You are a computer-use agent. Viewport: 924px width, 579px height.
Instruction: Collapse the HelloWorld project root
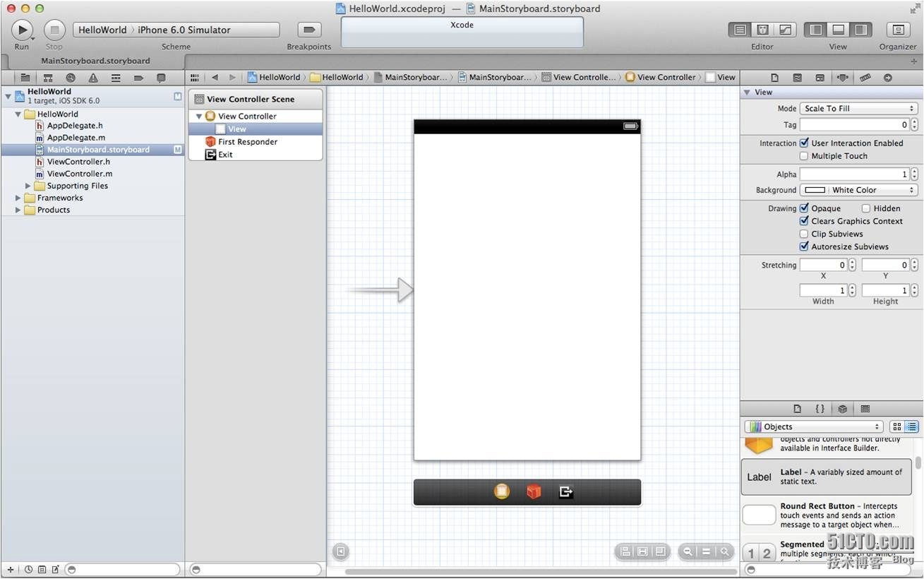[8, 95]
